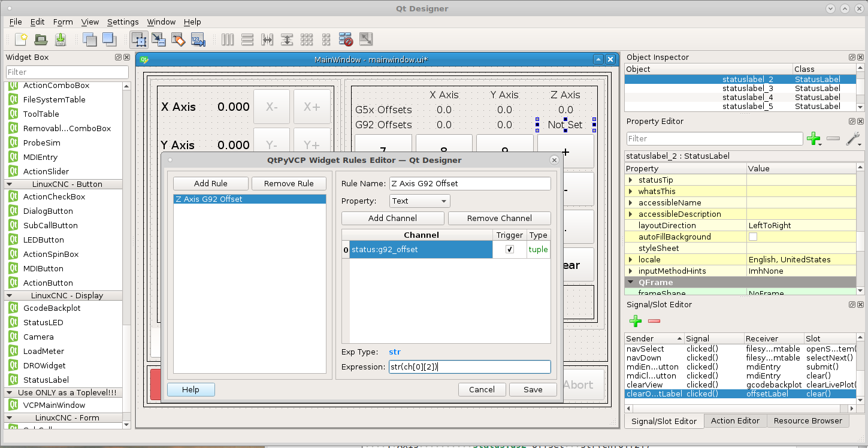
Task: Expand the statusTip property
Action: (x=630, y=180)
